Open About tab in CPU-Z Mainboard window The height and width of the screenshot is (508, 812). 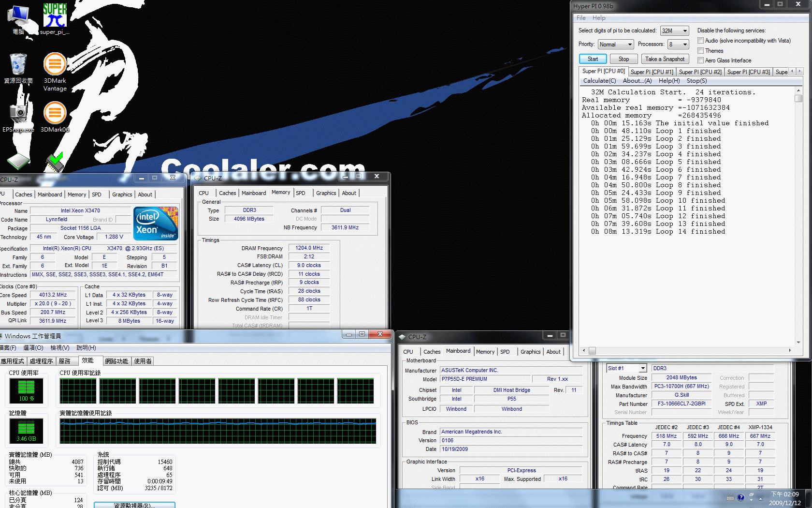point(553,352)
